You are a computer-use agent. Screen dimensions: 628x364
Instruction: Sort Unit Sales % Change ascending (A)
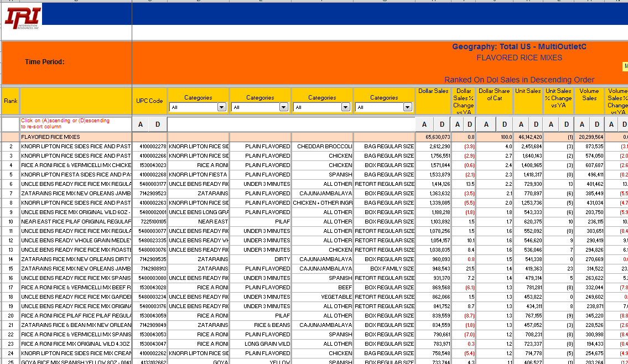(551, 124)
